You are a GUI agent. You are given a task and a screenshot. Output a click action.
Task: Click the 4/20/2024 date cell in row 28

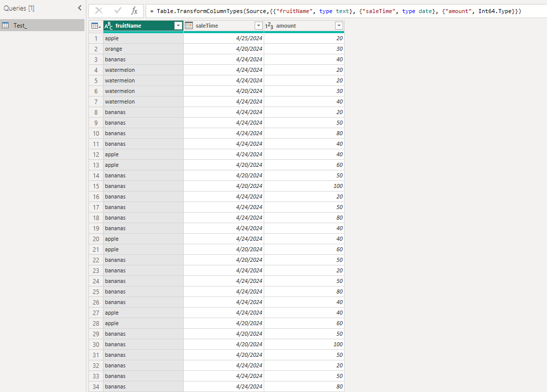click(224, 323)
